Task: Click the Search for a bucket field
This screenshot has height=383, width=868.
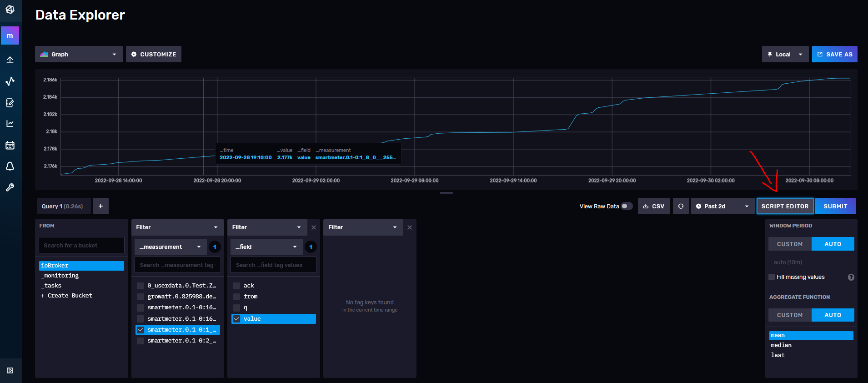Action: (x=82, y=245)
